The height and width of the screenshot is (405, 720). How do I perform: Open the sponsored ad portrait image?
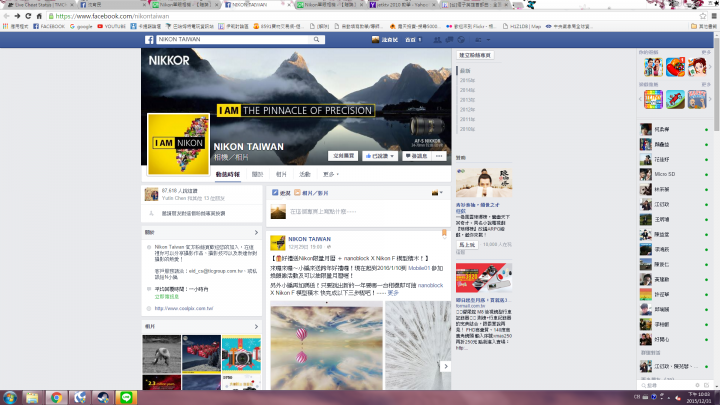click(484, 183)
